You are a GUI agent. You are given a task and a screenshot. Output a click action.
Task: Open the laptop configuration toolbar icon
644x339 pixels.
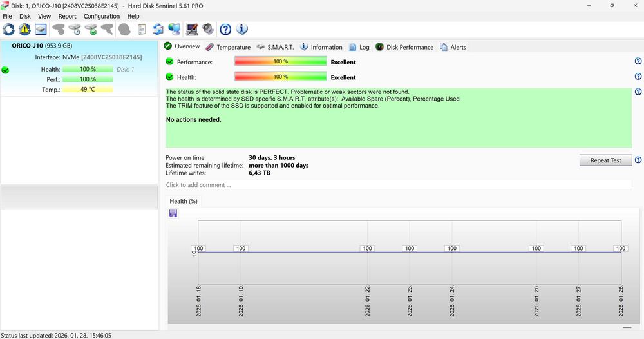click(x=192, y=29)
